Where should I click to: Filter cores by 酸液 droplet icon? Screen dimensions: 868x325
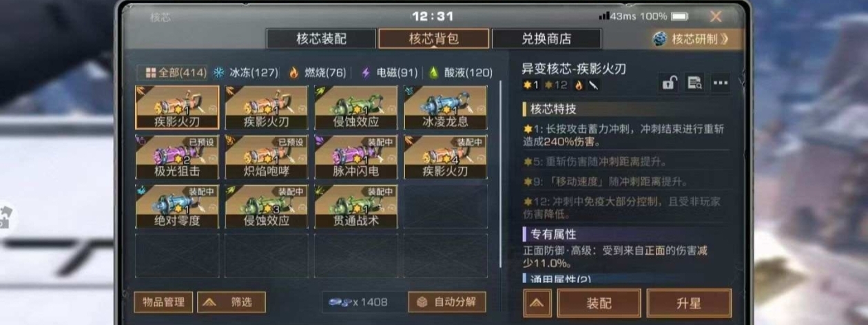(434, 72)
